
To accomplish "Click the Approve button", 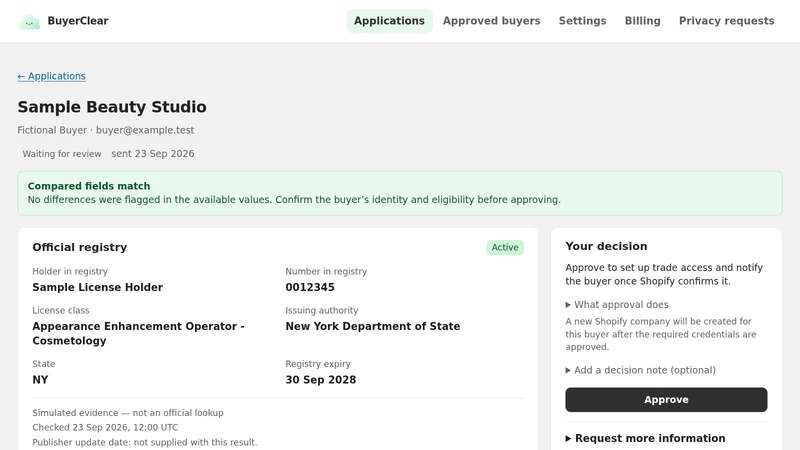I will coord(666,399).
